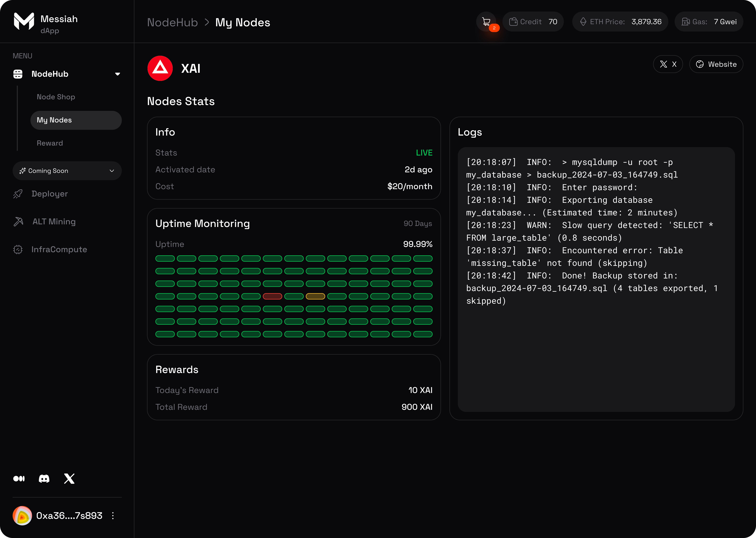Click the LIVE status value
The image size is (756, 538).
pyautogui.click(x=424, y=153)
